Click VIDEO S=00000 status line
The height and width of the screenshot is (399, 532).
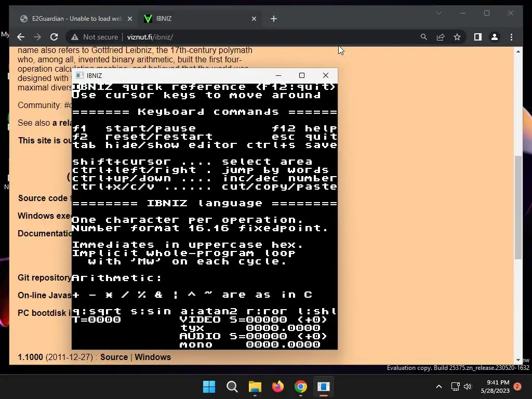253,320
